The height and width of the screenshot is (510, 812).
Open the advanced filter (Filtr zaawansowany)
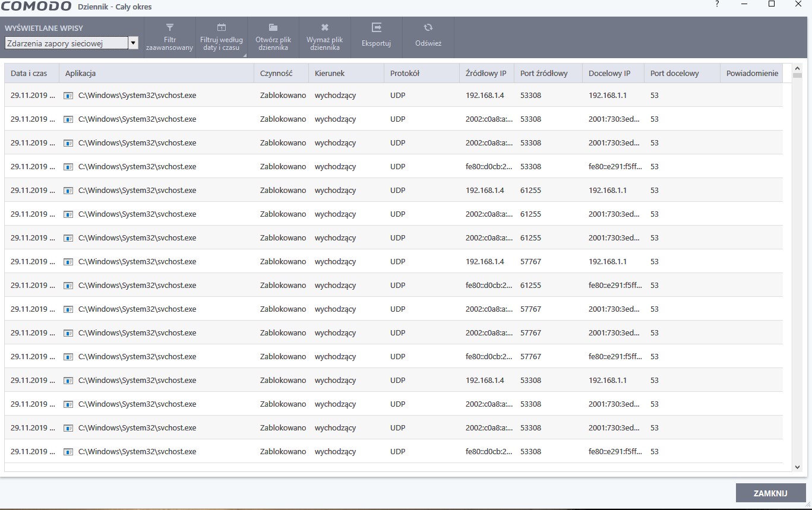click(x=169, y=37)
